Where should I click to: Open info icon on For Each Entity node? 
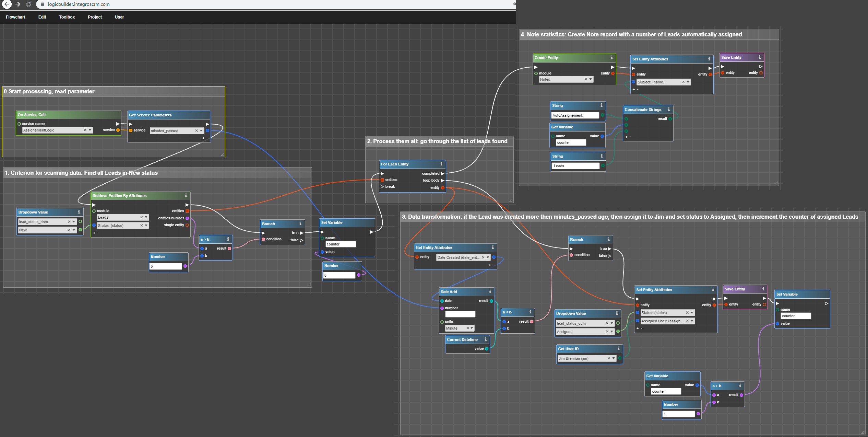click(x=441, y=164)
